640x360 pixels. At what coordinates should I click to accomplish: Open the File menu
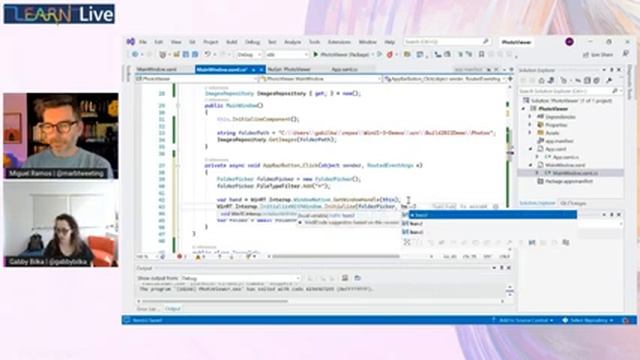tap(142, 42)
